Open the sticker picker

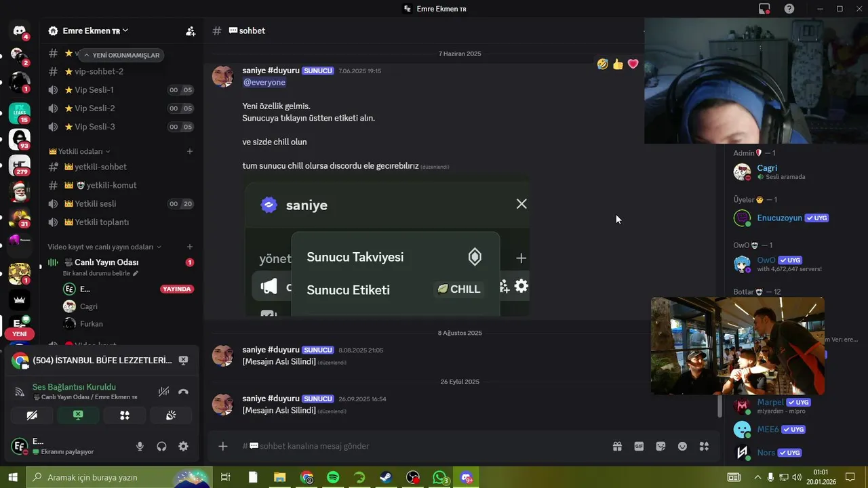coord(660,446)
